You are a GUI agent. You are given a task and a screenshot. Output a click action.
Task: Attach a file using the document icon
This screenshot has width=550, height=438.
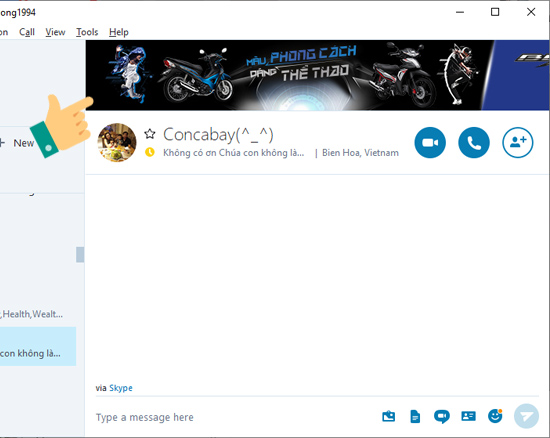[x=415, y=417]
